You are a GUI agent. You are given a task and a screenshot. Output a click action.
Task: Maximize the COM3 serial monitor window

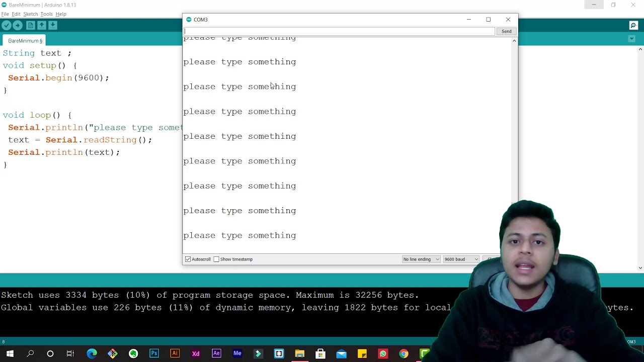(488, 20)
